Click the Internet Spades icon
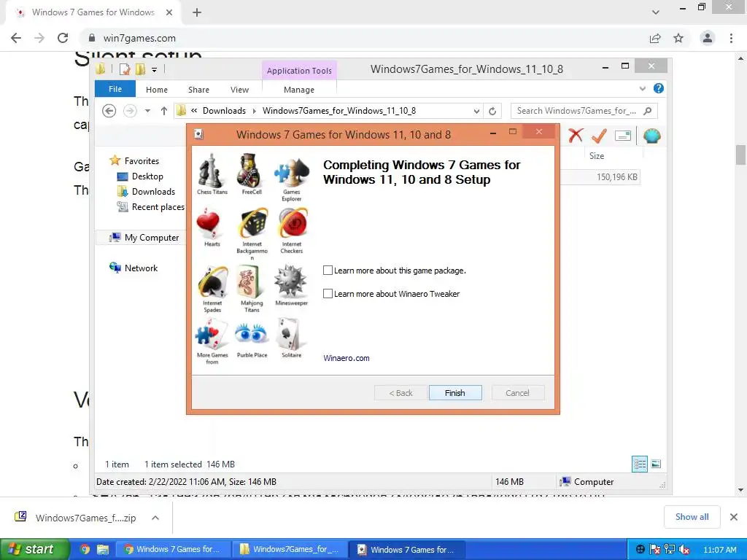747x560 pixels. click(212, 282)
